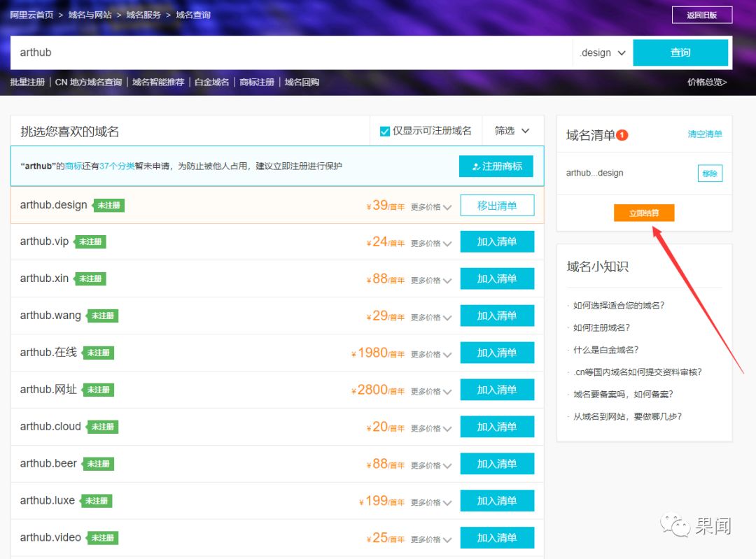Click the ¥199 price for arthub.luxe
The height and width of the screenshot is (559, 756).
[381, 501]
